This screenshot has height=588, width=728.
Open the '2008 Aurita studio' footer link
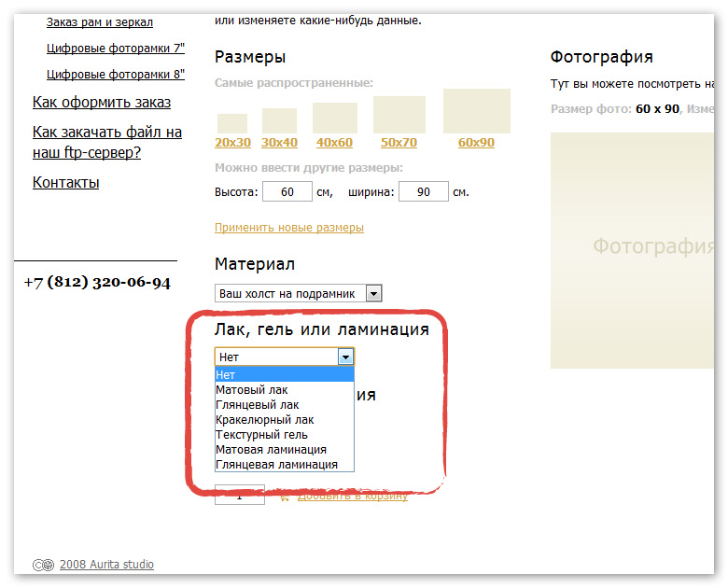(106, 565)
